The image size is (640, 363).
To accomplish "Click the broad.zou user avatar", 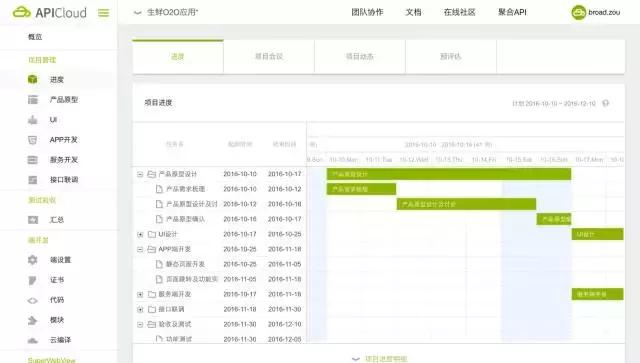I will 578,12.
